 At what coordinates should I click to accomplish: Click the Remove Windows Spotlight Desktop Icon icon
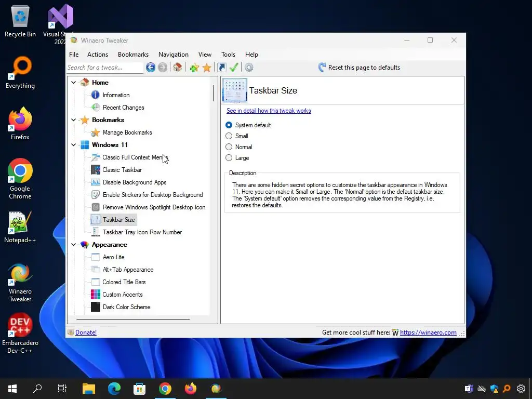[96, 207]
